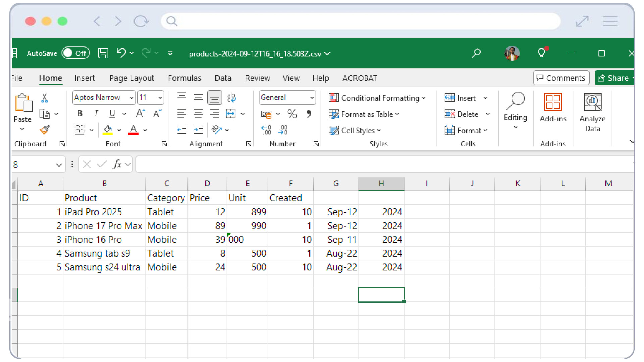Click the Undo arrow icon
This screenshot has width=644, height=362.
pyautogui.click(x=121, y=53)
